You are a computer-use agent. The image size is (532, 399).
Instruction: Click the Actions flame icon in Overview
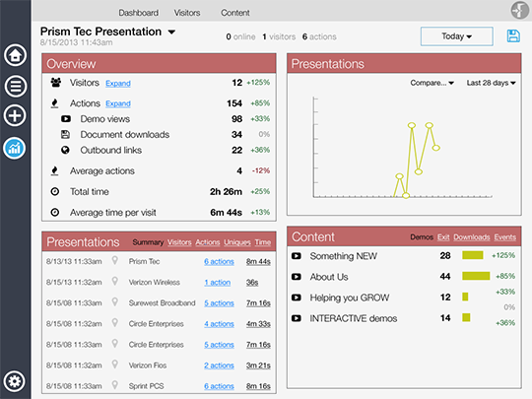point(54,103)
